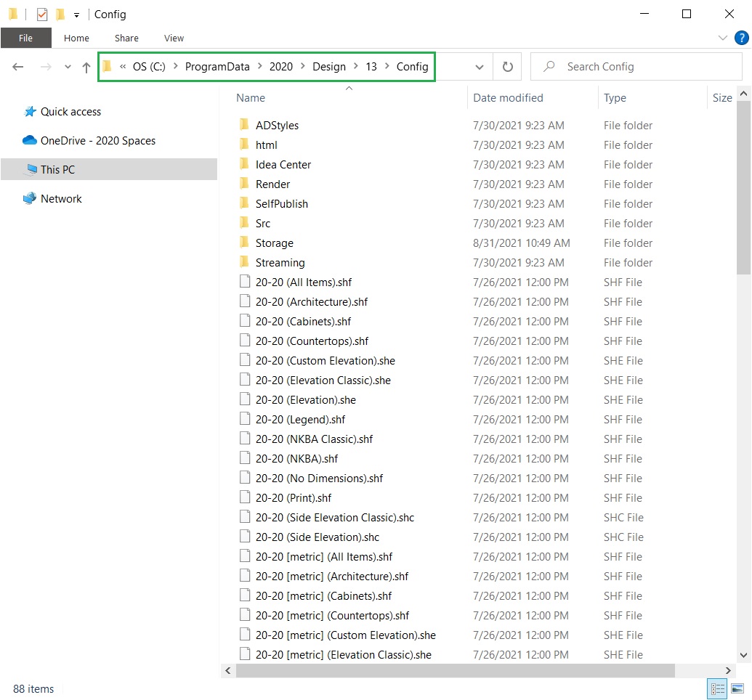752x700 pixels.
Task: Open the recent locations dropdown arrow
Action: click(x=68, y=67)
